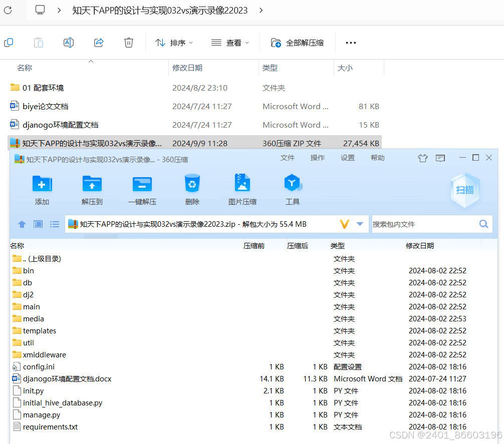Sort archive list by 类型 column
The width and height of the screenshot is (504, 444).
pyautogui.click(x=338, y=246)
